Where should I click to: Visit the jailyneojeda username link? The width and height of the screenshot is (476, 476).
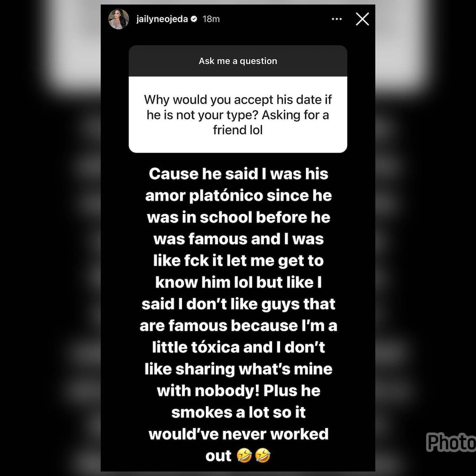click(x=162, y=19)
